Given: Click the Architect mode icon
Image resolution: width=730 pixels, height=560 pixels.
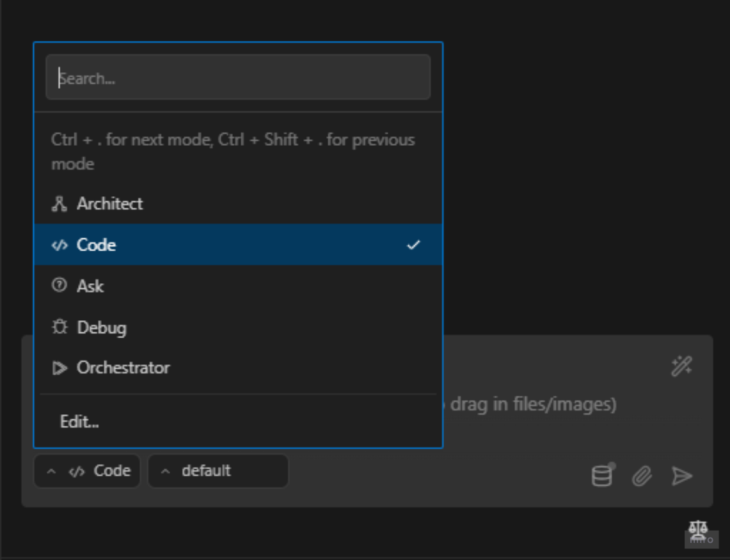Looking at the screenshot, I should coord(60,204).
